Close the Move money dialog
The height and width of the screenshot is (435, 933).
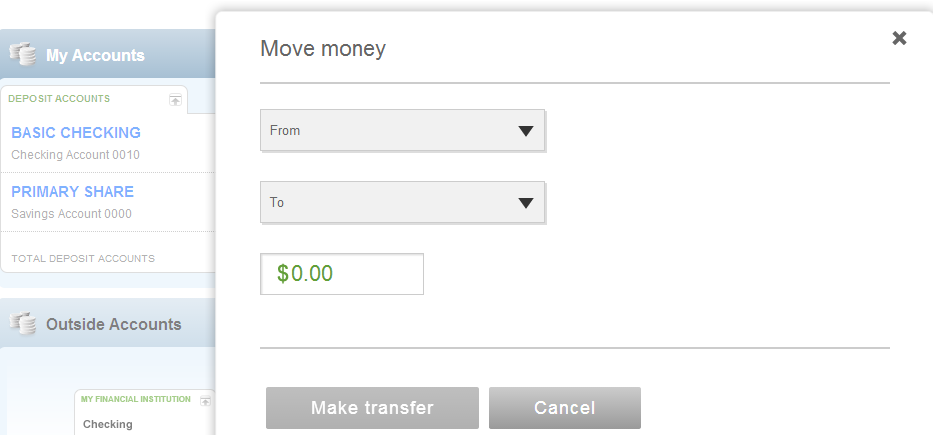(x=899, y=38)
